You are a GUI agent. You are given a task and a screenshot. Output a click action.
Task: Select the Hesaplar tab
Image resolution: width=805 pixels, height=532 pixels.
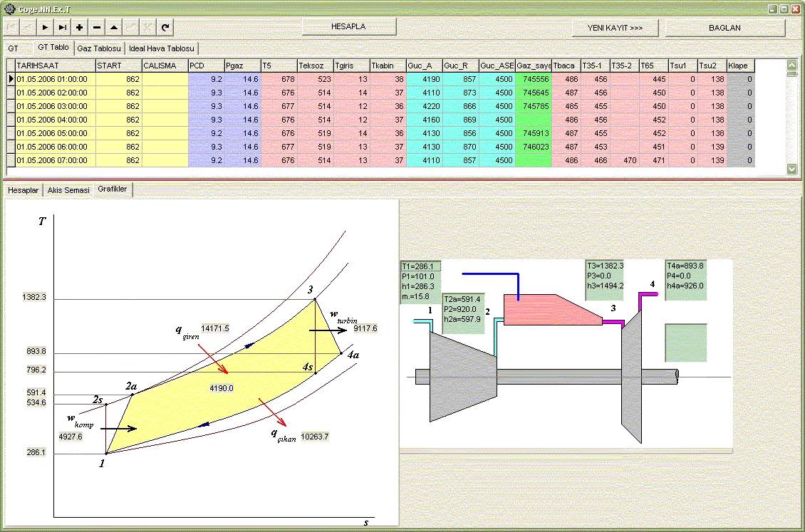point(23,190)
